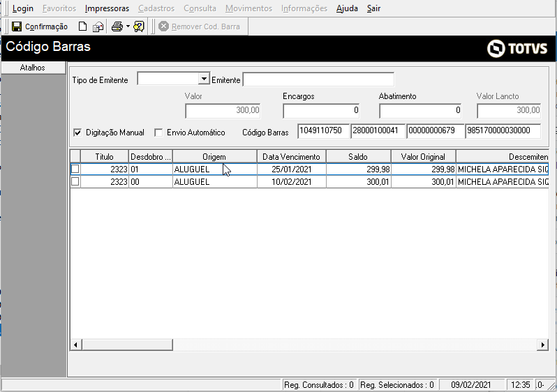This screenshot has height=392, width=557.
Task: Click the Desdobro column header
Action: [151, 156]
